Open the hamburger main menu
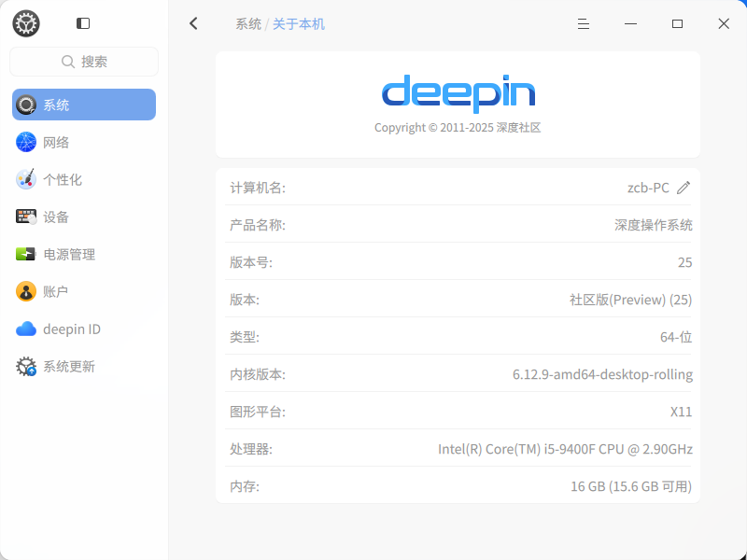The height and width of the screenshot is (560, 747). coord(583,24)
